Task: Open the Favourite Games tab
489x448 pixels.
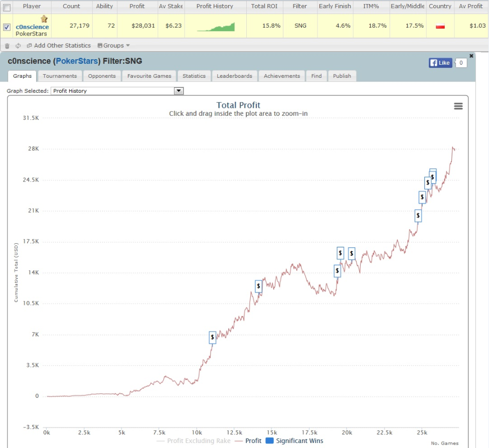Action: pos(149,76)
